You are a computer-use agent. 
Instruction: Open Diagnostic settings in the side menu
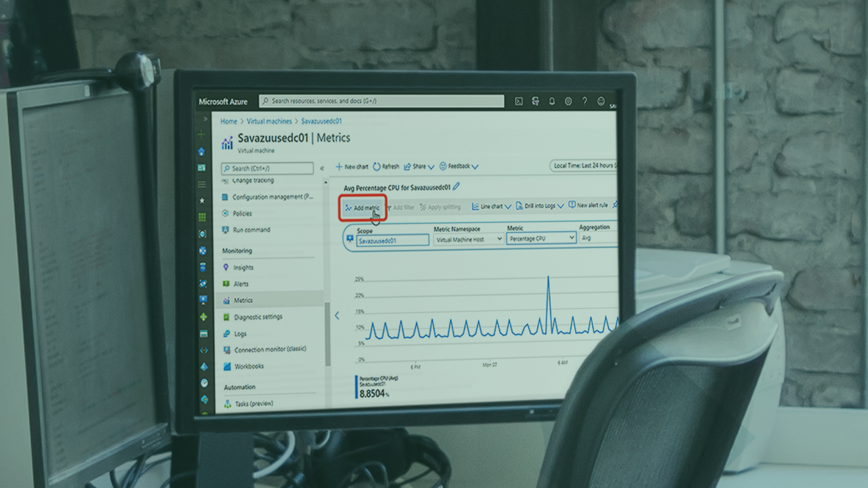(258, 317)
